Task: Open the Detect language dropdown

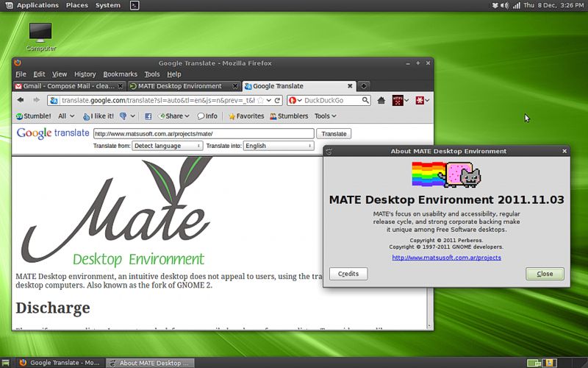Action: click(x=168, y=146)
